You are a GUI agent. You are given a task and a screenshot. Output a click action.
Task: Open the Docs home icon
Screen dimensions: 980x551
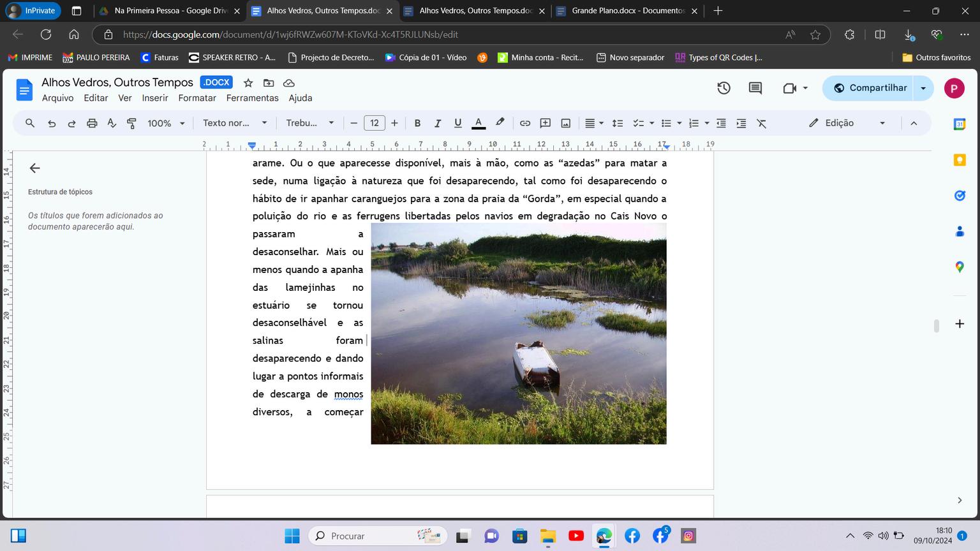24,90
